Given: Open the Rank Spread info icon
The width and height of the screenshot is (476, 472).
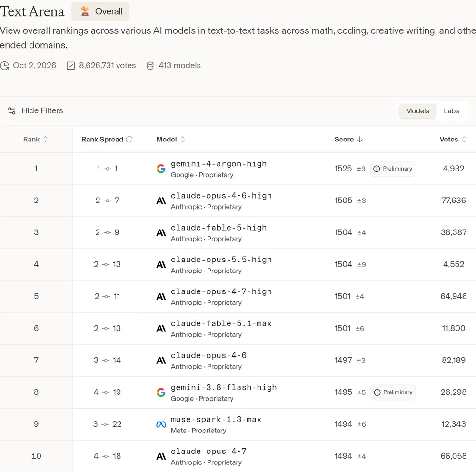Looking at the screenshot, I should pos(129,139).
